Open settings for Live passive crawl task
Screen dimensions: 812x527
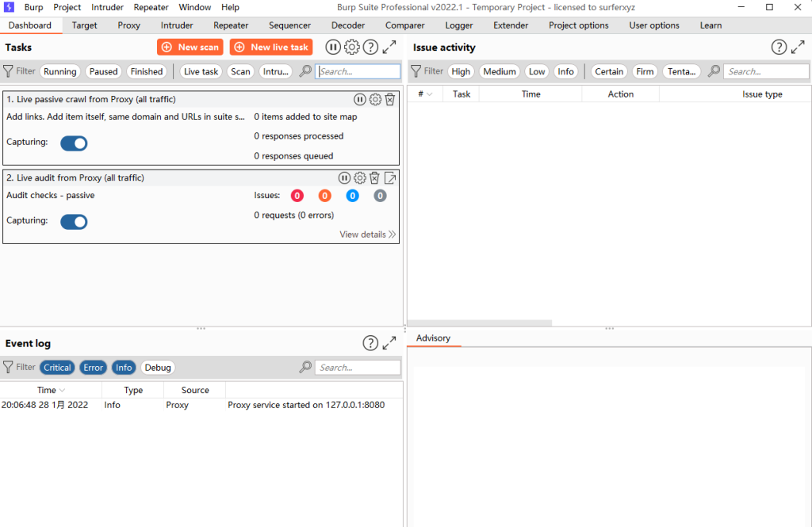(375, 99)
